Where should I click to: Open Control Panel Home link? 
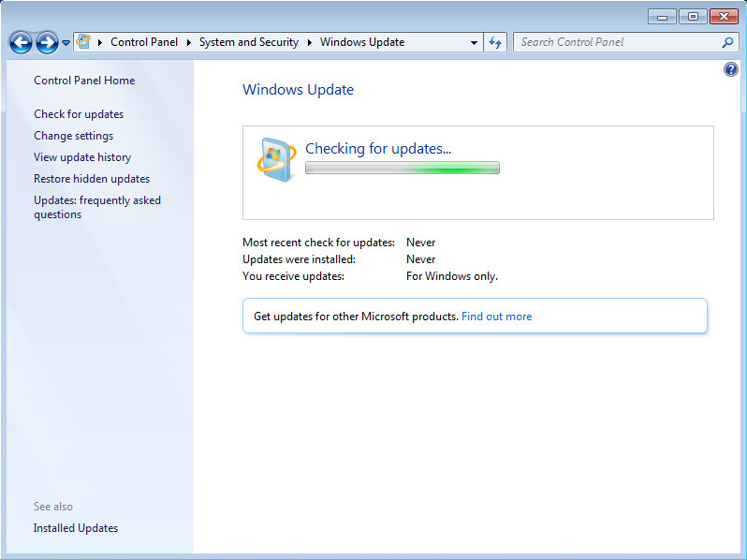[x=84, y=81]
